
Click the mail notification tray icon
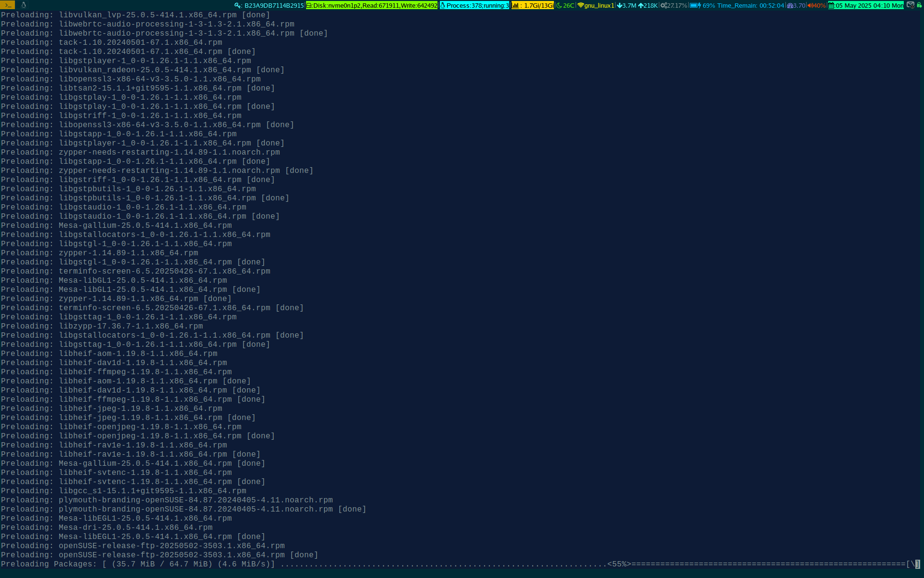coord(911,5)
